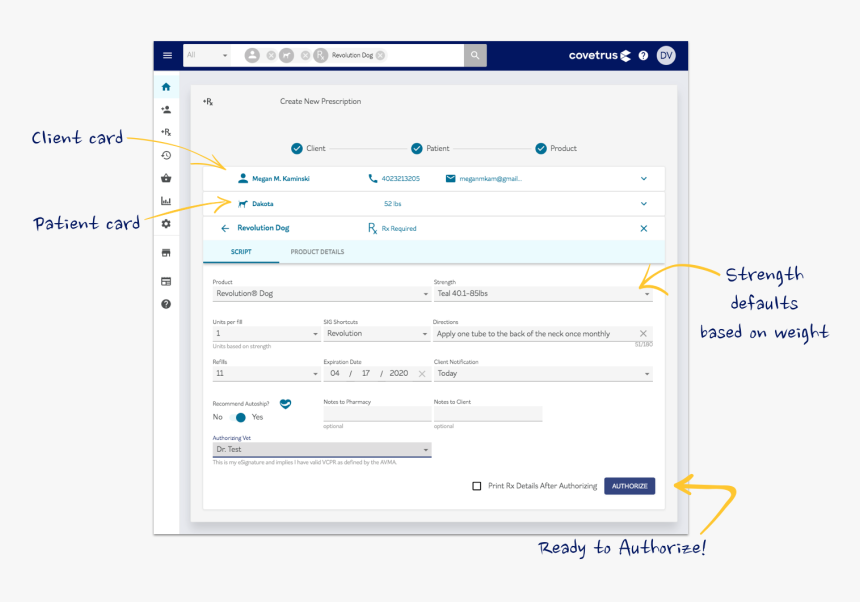This screenshot has height=602, width=860.
Task: Click the Create New Prescription heading
Action: (320, 101)
